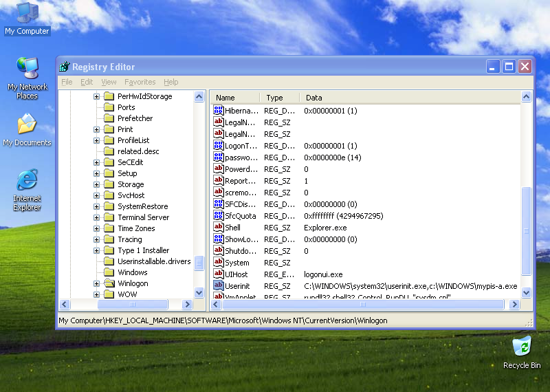Select the related.desc tree item

pos(138,151)
